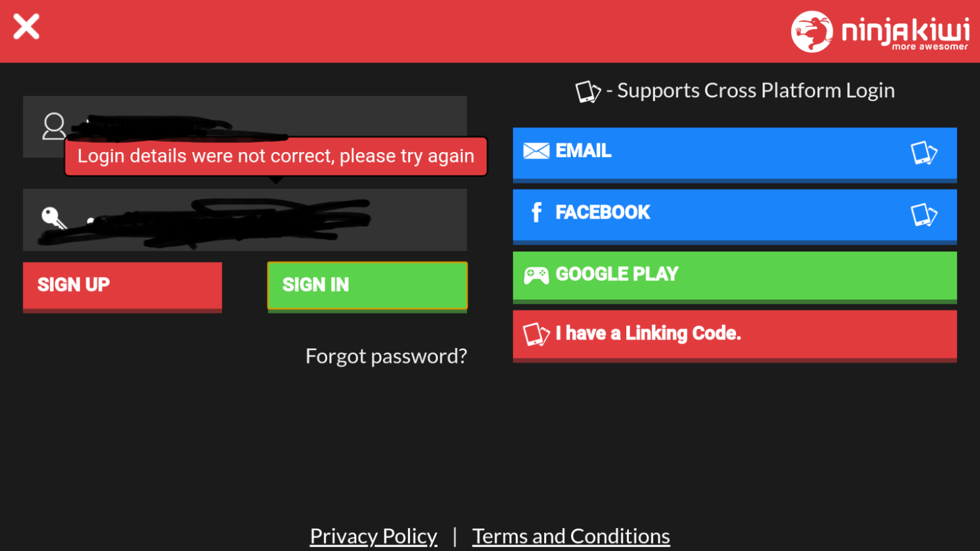Screen dimensions: 980x551
Task: Toggle the Linking Code cross-platform icon
Action: click(x=538, y=333)
